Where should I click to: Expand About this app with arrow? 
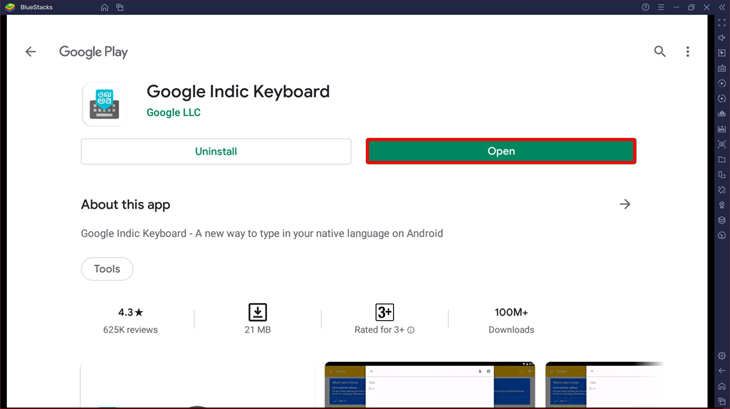pyautogui.click(x=625, y=204)
